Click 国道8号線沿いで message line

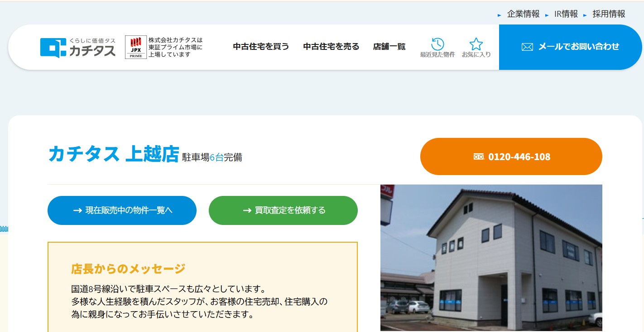(168, 288)
